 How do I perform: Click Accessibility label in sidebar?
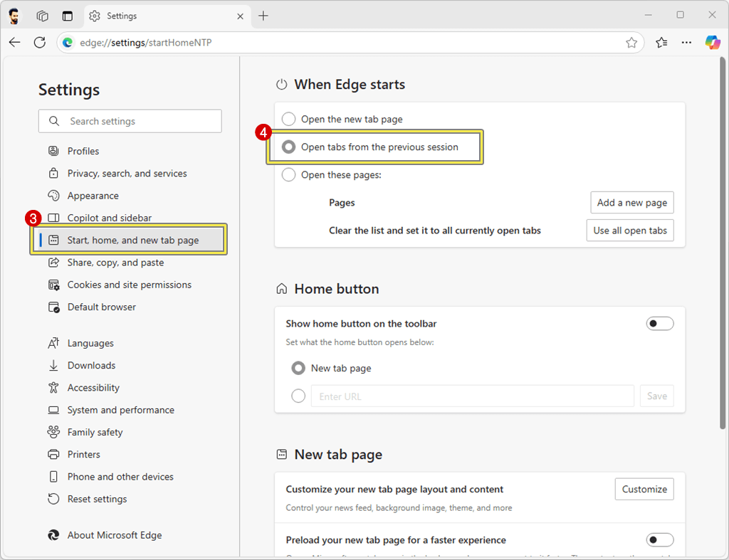click(x=93, y=388)
